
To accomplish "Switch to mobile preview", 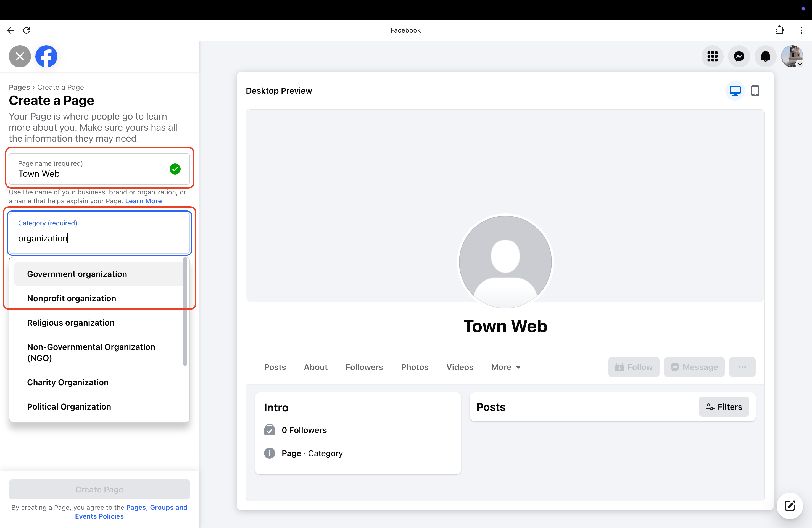I will pyautogui.click(x=755, y=91).
